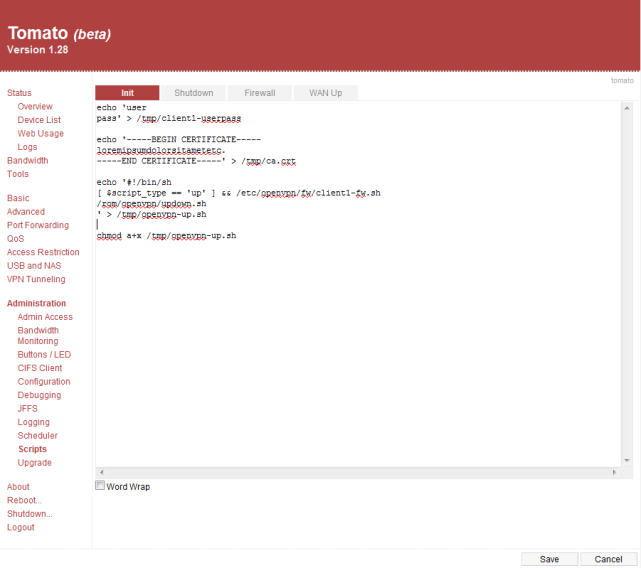Open Buttons / LED settings
Viewport: 641px width, 568px height.
(x=44, y=355)
